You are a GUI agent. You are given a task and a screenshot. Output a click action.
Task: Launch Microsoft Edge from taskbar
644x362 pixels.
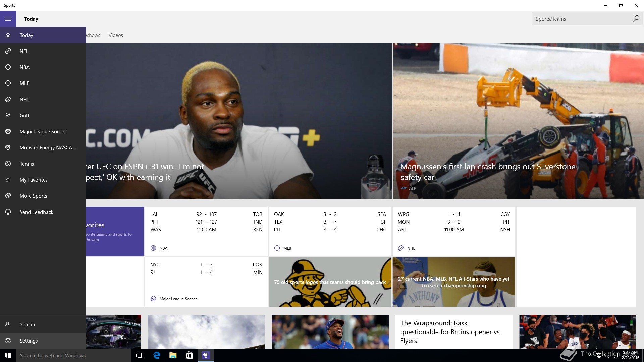[x=156, y=355]
